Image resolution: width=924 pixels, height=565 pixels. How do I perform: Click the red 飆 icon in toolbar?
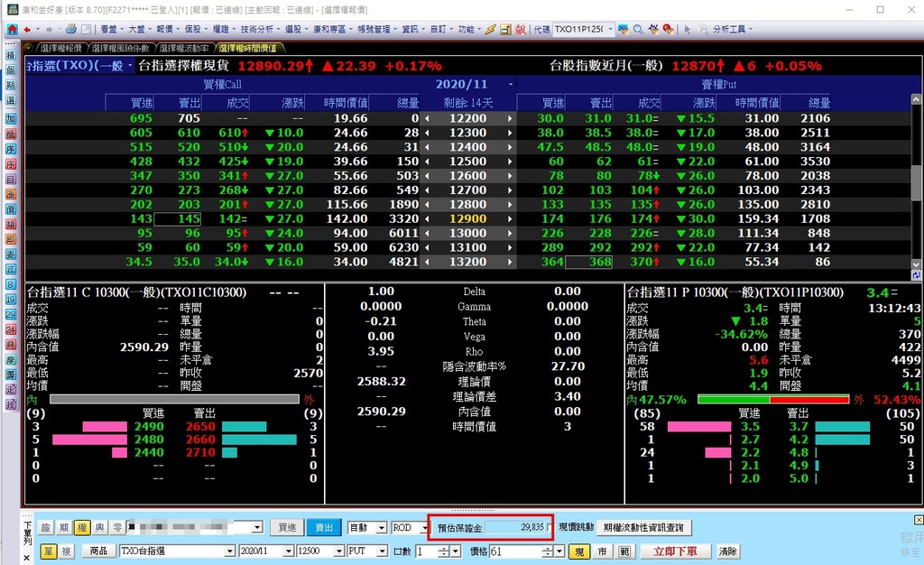[521, 29]
